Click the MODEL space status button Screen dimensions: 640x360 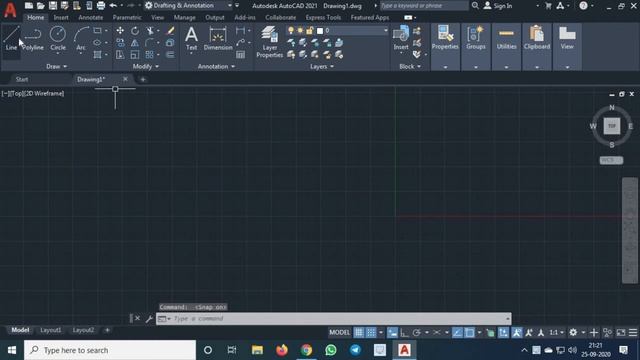point(340,333)
